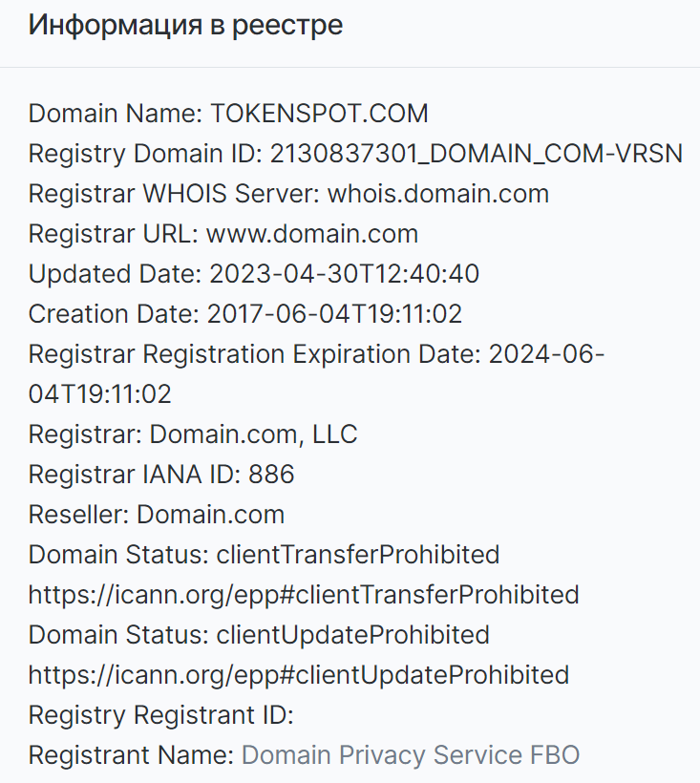The width and height of the screenshot is (700, 783).
Task: Click the 'Информация в реестре' heading
Action: point(185,25)
